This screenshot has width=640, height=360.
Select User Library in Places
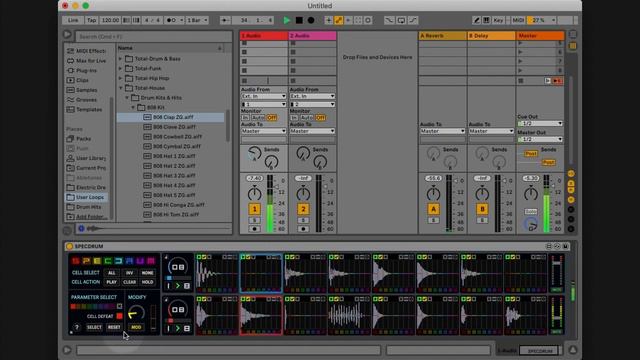87,158
